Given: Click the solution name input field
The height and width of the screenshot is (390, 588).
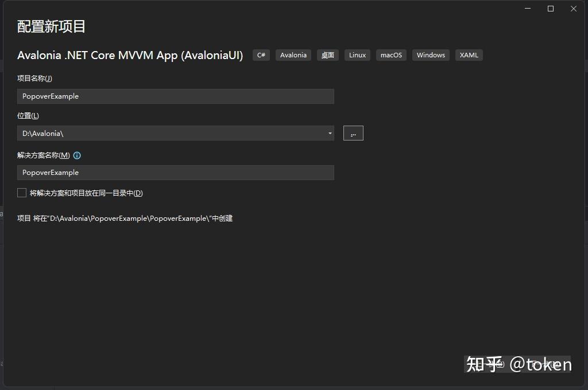Looking at the screenshot, I should pyautogui.click(x=176, y=173).
